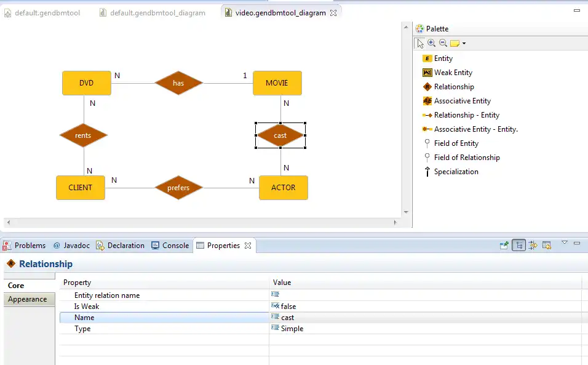Select the has relationship diamond

[x=178, y=83]
